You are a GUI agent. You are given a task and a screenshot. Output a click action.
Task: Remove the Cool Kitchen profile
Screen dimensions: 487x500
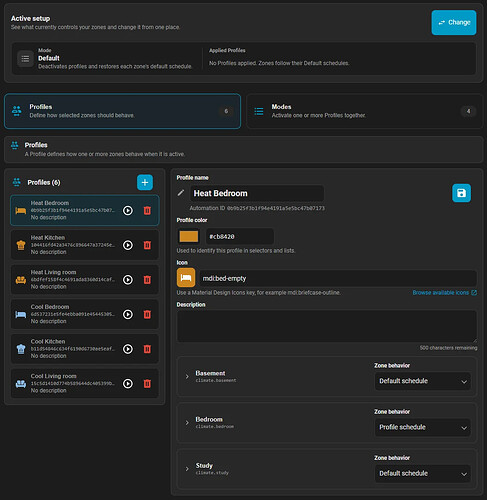click(147, 349)
